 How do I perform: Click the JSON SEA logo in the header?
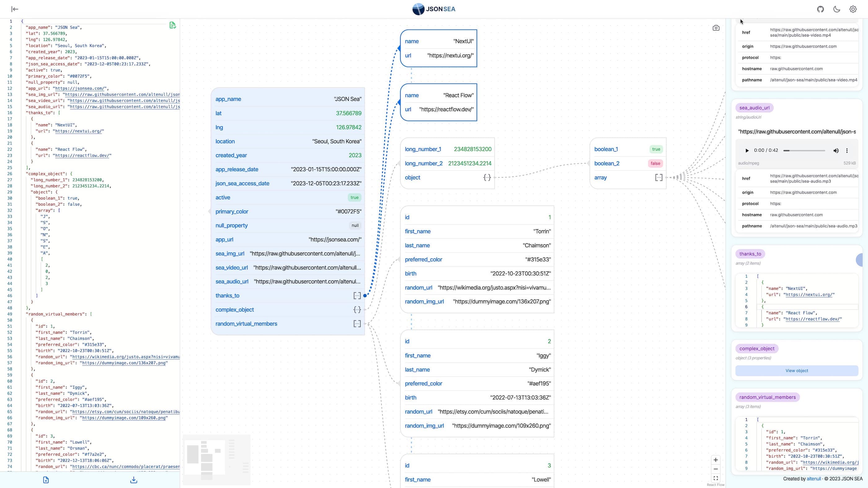pyautogui.click(x=434, y=9)
